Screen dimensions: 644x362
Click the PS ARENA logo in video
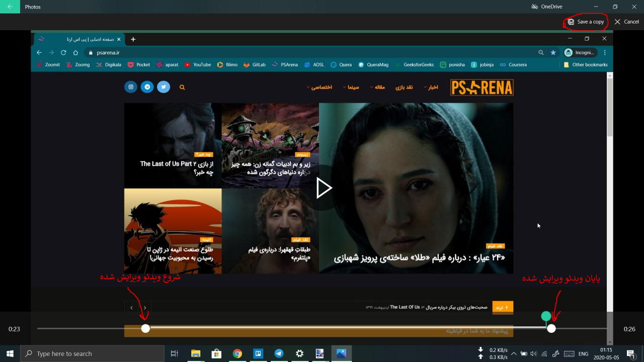point(481,87)
